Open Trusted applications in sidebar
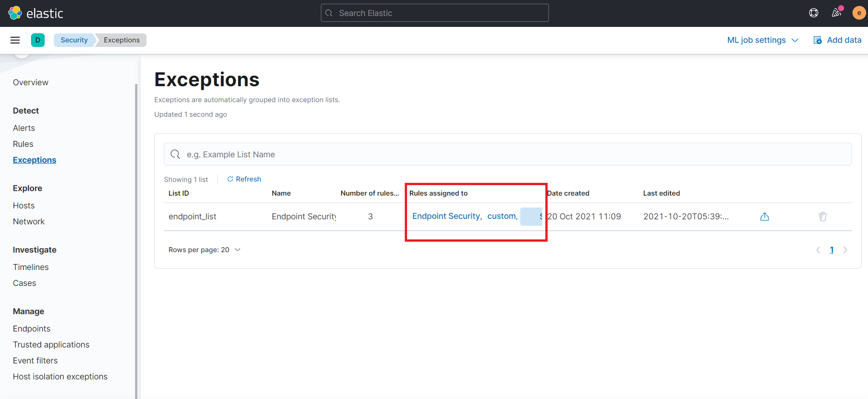Image resolution: width=868 pixels, height=399 pixels. point(51,345)
